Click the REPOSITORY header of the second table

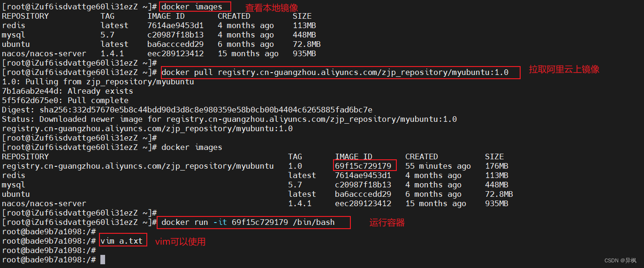coord(25,156)
